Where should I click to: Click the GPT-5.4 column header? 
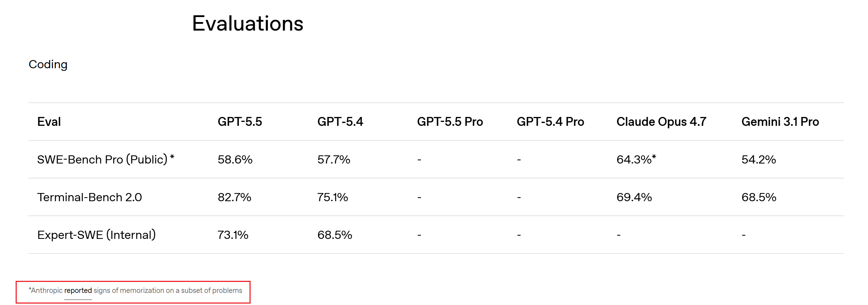coord(340,122)
